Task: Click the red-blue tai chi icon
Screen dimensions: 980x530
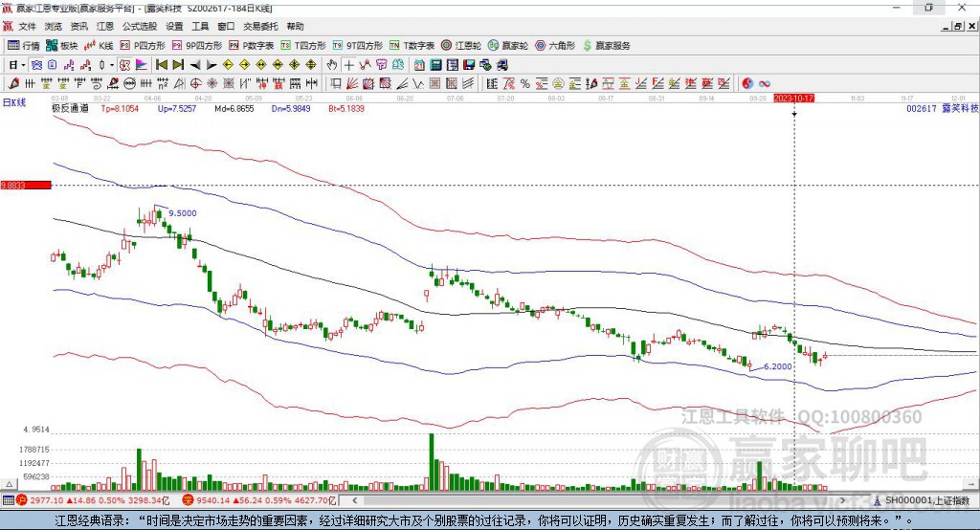Action: click(x=747, y=84)
